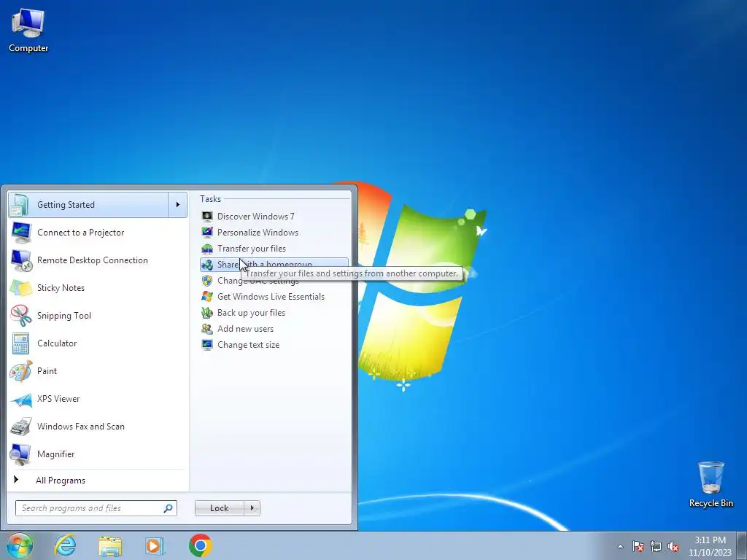Click the taskbar clock showing 3:11 PM
Screen dimensions: 747x560
[710, 546]
